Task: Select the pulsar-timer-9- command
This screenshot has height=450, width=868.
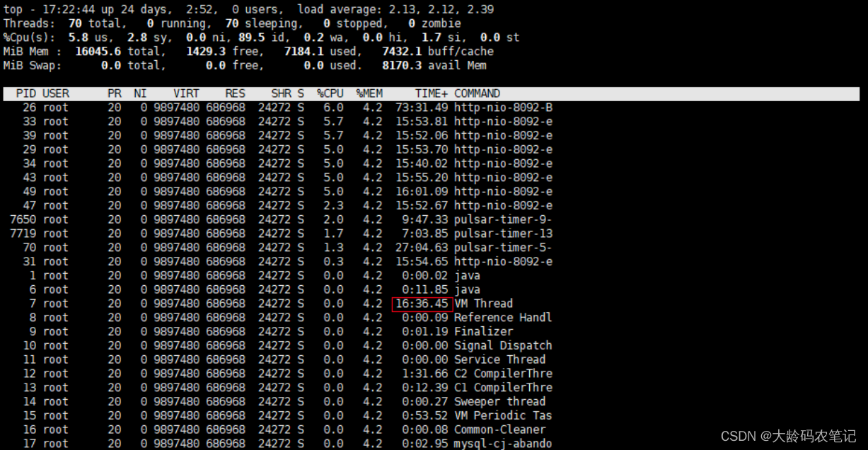Action: tap(503, 219)
